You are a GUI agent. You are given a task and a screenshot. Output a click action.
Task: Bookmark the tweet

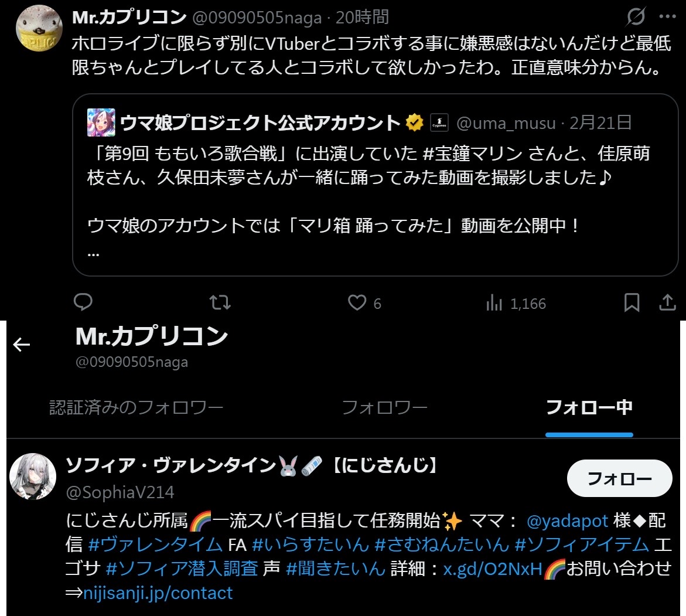tap(632, 302)
